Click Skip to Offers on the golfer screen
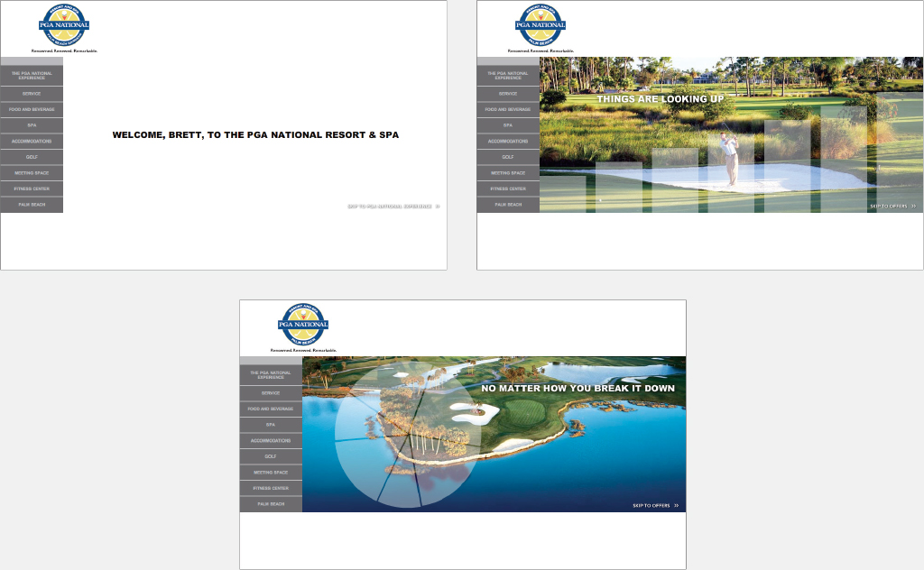The height and width of the screenshot is (570, 924). pyautogui.click(x=893, y=207)
